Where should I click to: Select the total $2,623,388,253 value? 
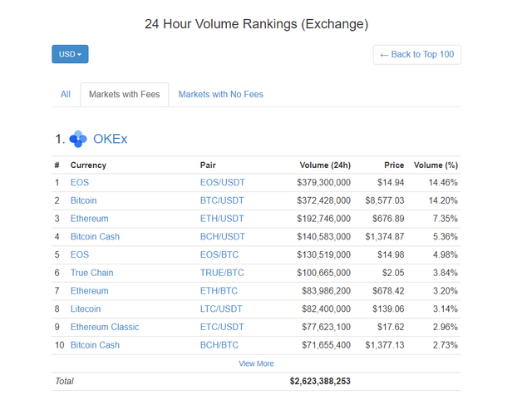[x=320, y=381]
